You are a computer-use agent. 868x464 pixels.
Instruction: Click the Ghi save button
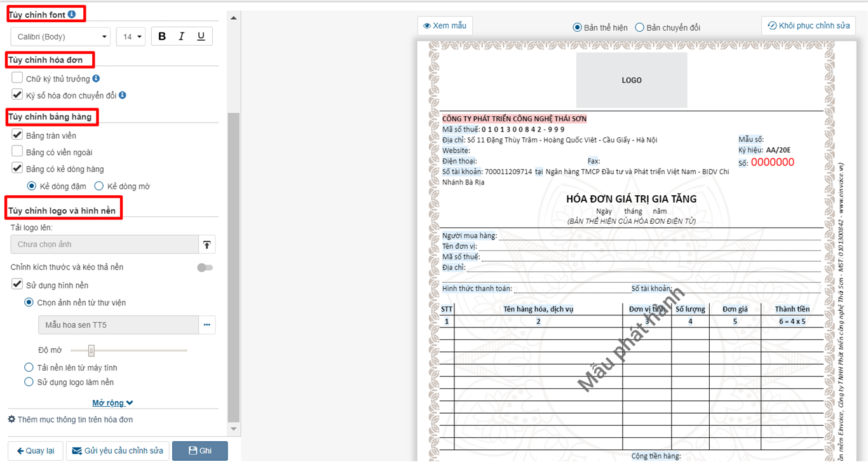[x=200, y=451]
